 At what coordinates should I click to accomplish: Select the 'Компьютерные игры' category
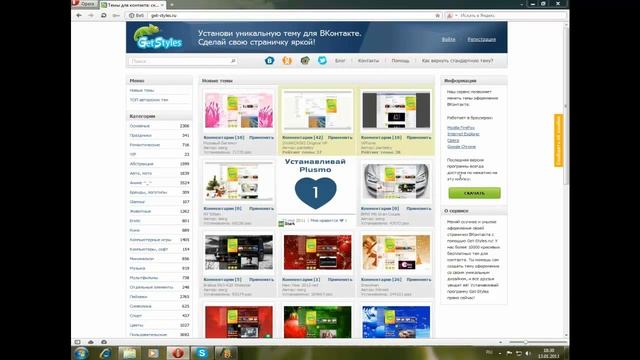159,240
